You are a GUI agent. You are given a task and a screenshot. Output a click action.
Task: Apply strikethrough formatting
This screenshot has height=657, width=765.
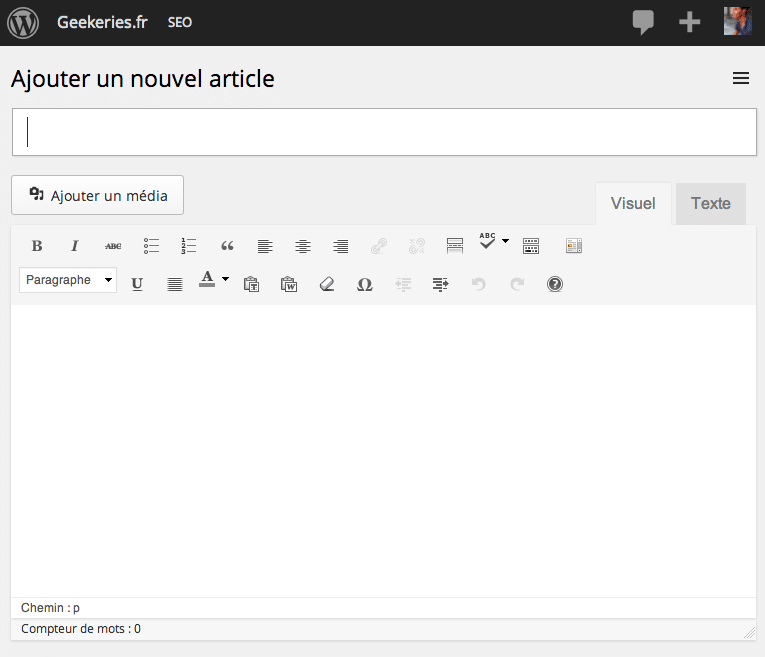113,246
